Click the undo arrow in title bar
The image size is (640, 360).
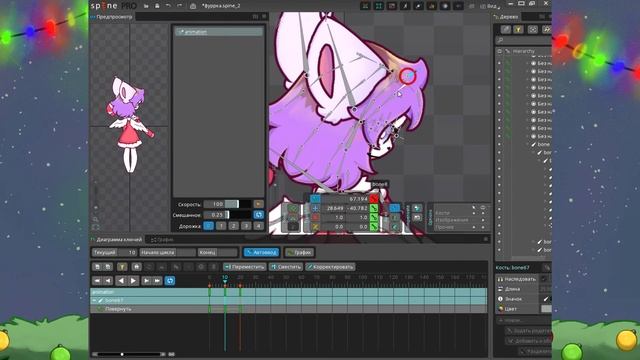[x=168, y=6]
